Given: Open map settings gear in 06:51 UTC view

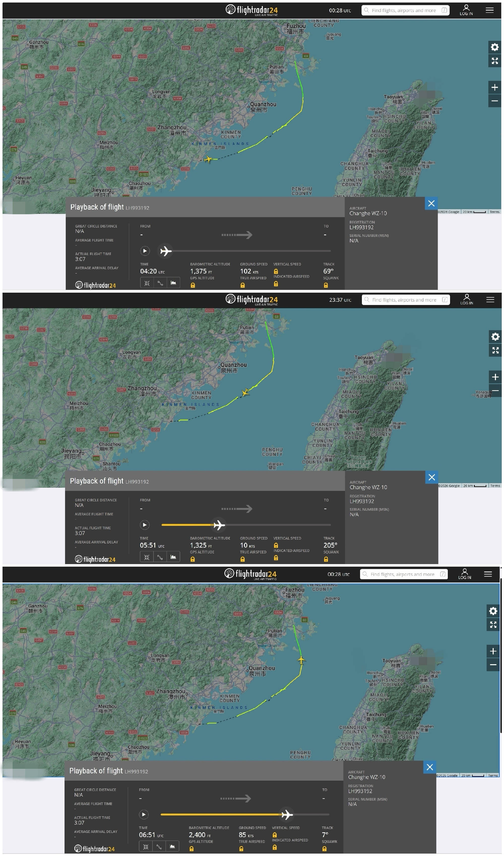Looking at the screenshot, I should click(493, 611).
